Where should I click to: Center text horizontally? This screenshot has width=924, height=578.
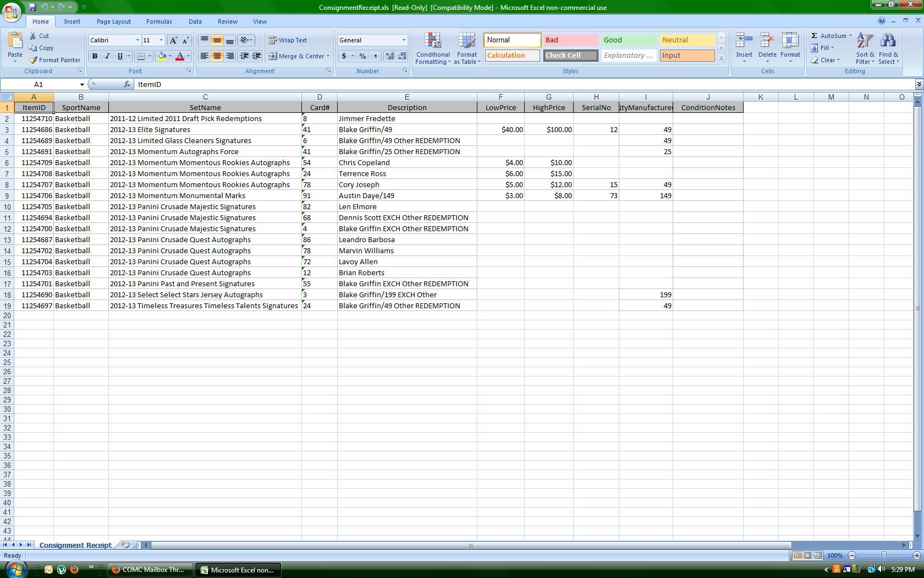pos(217,56)
